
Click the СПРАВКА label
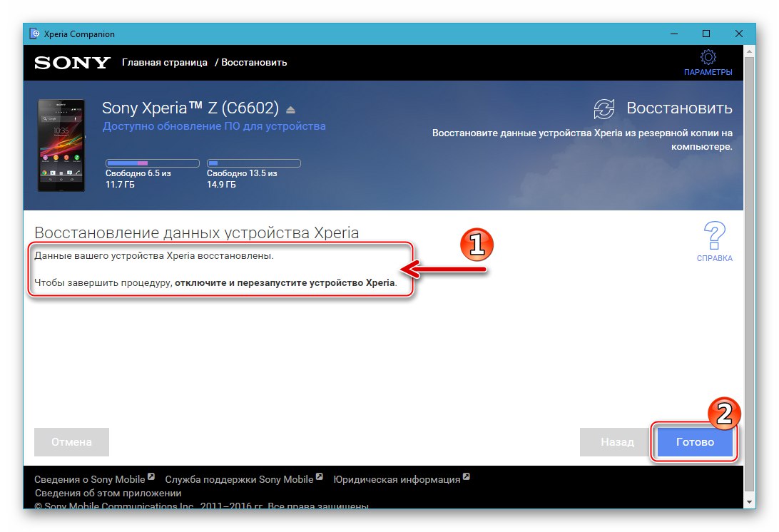714,258
